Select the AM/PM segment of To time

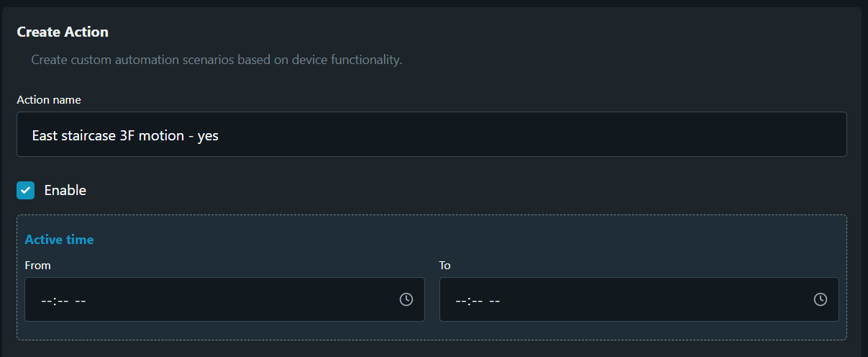(495, 300)
